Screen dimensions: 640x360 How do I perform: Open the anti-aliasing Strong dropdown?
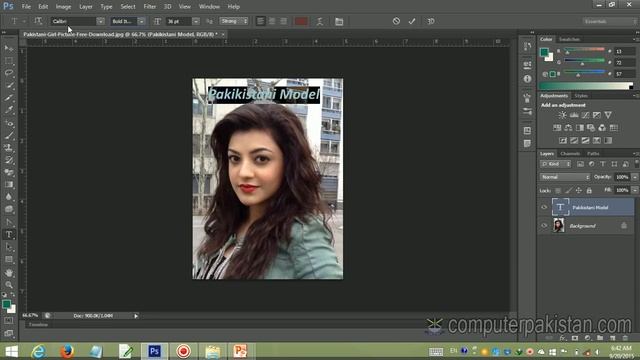click(233, 21)
